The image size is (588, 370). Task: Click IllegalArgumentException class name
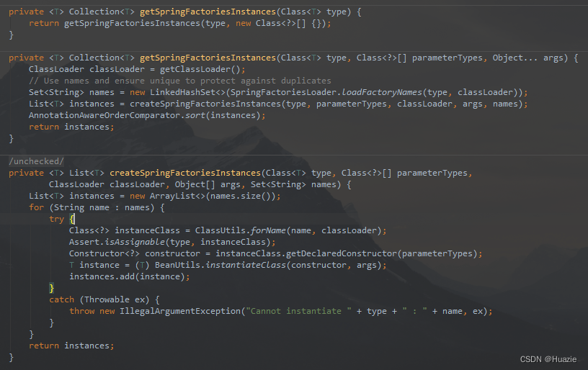click(180, 311)
